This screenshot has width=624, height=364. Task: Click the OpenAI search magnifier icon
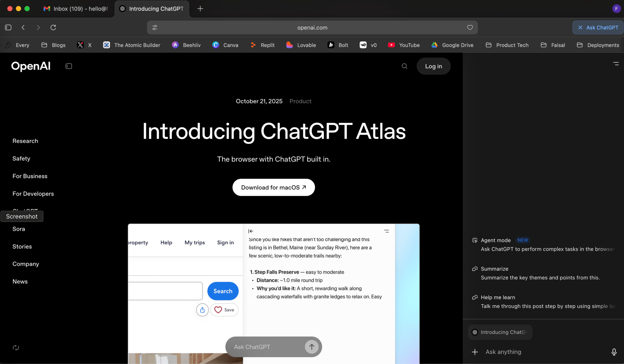[x=404, y=66]
